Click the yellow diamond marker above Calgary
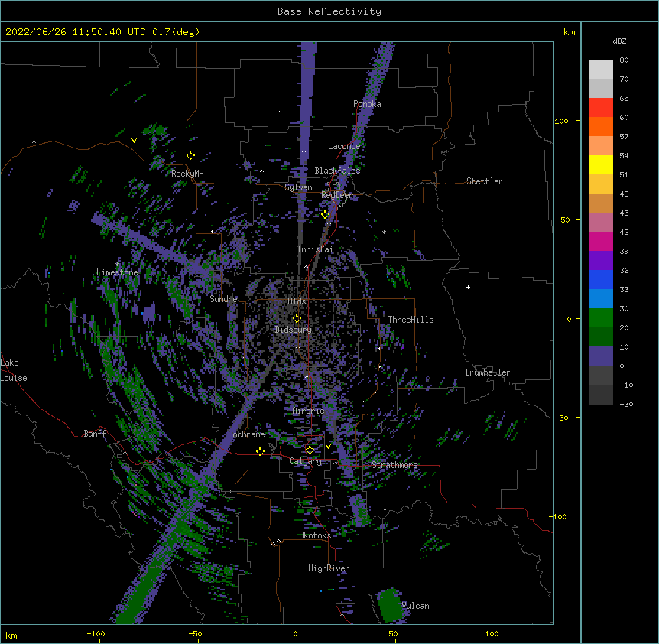The width and height of the screenshot is (659, 644). click(x=310, y=450)
